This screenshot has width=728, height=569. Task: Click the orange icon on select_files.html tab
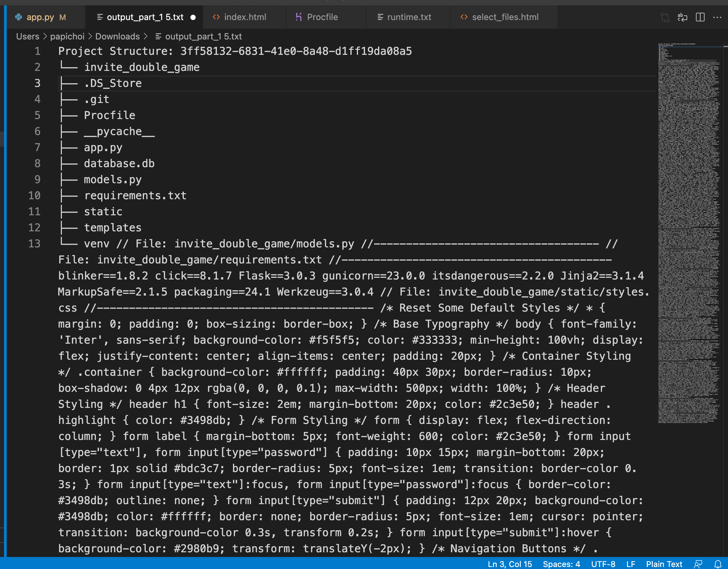(464, 17)
